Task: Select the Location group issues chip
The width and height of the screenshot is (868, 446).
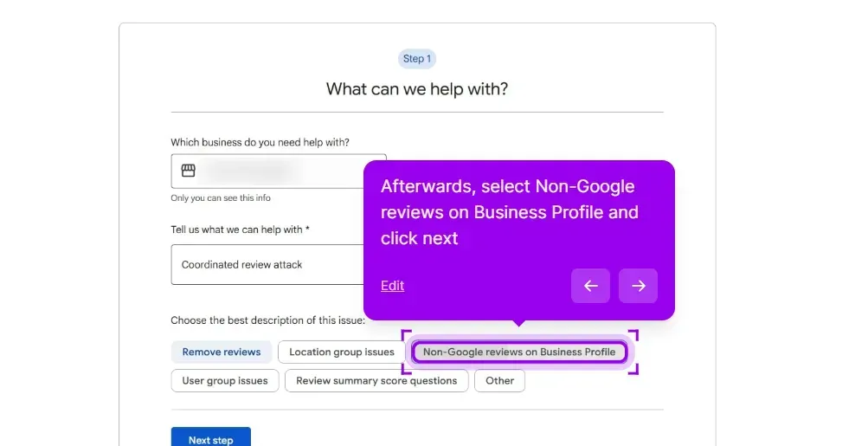Action: pyautogui.click(x=342, y=352)
